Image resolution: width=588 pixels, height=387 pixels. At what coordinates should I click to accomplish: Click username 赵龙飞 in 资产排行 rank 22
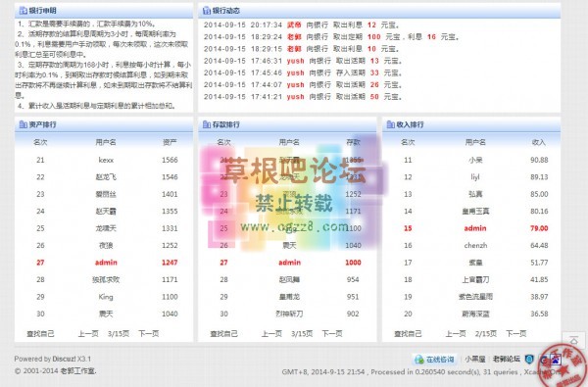pyautogui.click(x=106, y=177)
